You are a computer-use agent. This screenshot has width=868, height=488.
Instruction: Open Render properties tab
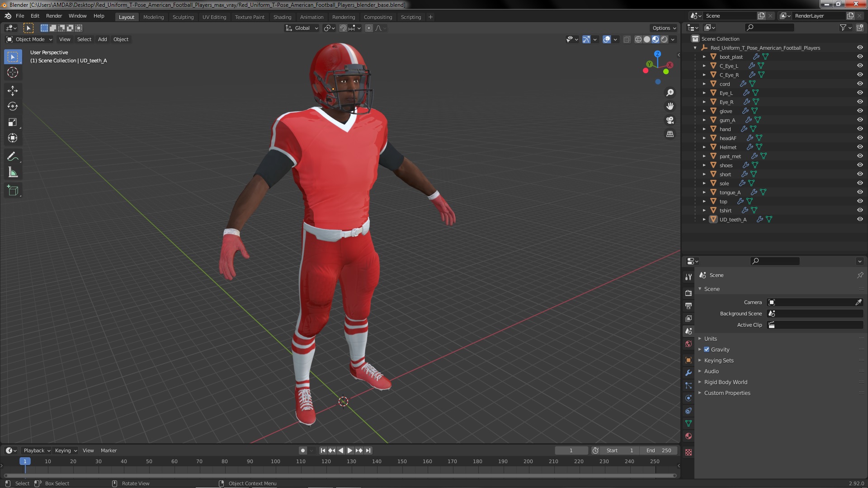(x=689, y=293)
